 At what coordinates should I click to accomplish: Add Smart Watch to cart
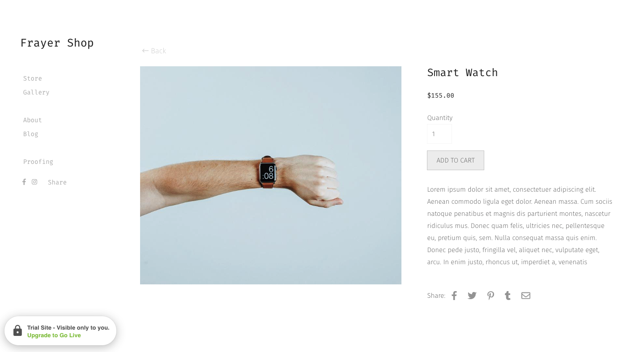point(456,160)
